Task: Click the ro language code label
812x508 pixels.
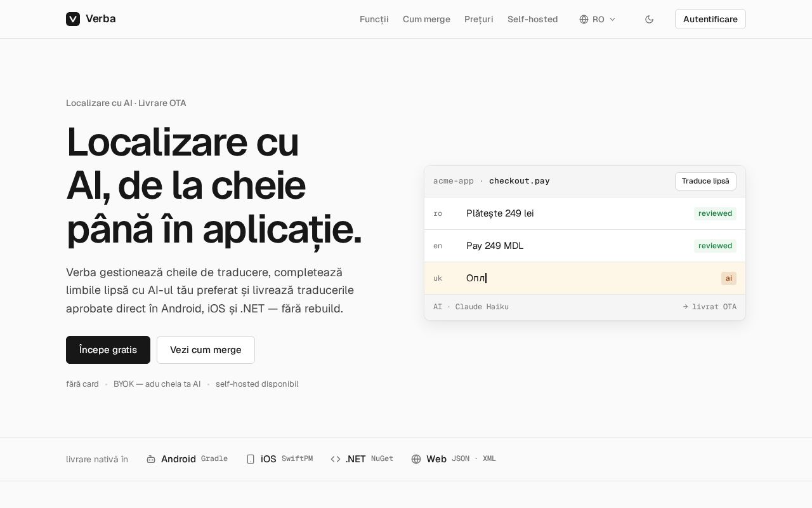Action: [438, 213]
